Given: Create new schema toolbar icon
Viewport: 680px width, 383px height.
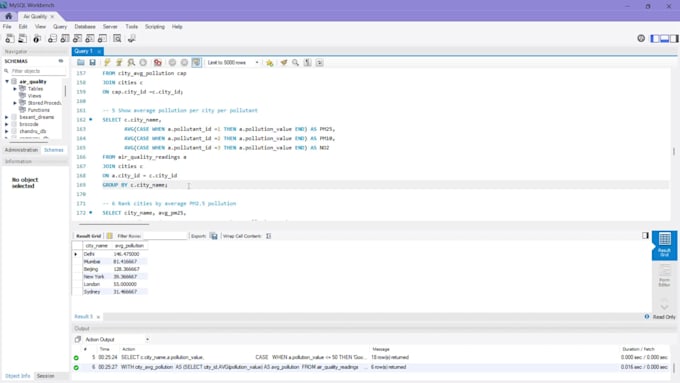Looking at the screenshot, I should click(52, 39).
